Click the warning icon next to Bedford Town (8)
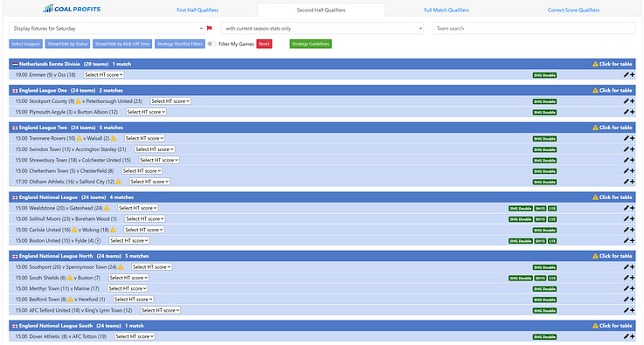The image size is (644, 345). (70, 300)
